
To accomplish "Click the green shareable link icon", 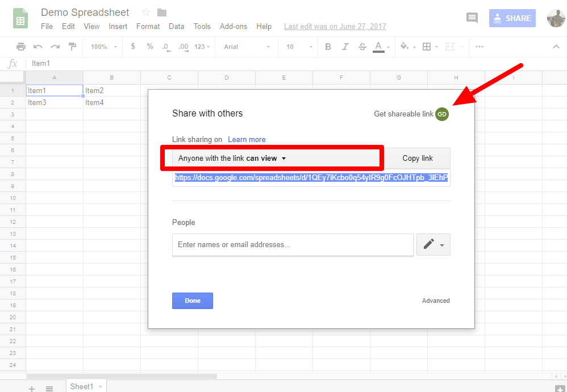I will (x=442, y=114).
